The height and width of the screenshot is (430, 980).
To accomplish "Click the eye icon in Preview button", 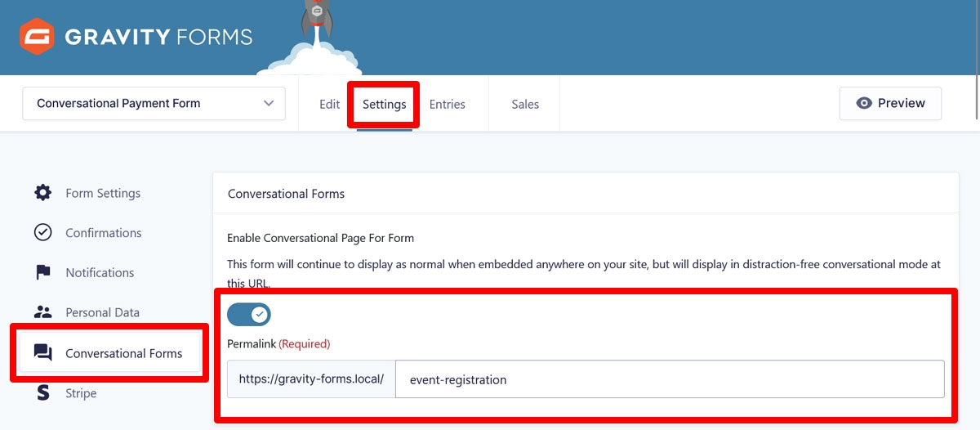I will 864,104.
